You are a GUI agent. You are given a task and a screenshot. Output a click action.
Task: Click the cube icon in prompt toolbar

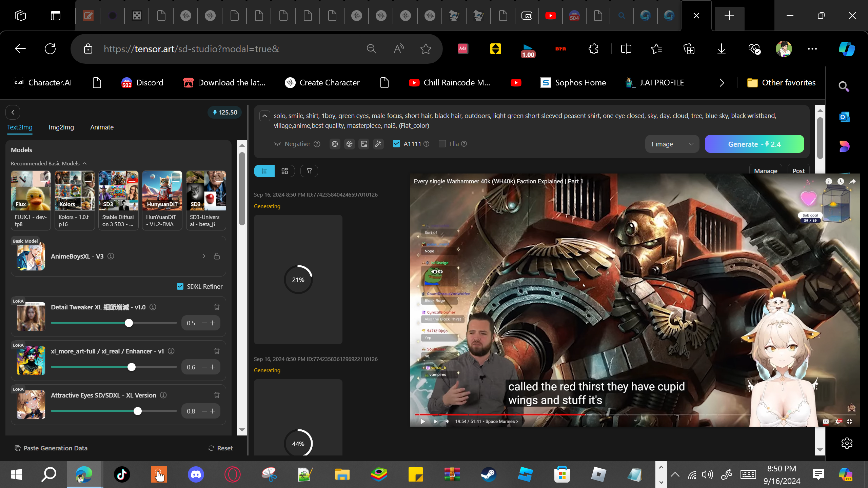350,144
